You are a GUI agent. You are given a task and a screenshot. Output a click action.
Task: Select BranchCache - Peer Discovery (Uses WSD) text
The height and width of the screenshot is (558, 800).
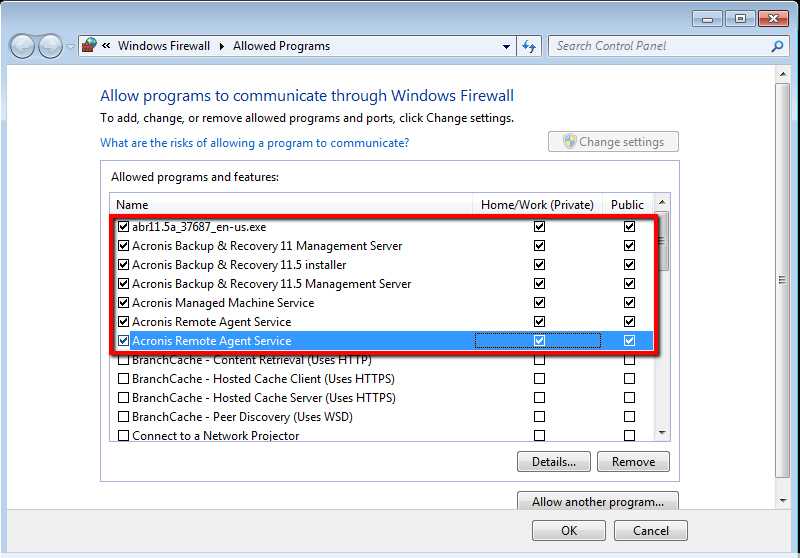point(242,417)
